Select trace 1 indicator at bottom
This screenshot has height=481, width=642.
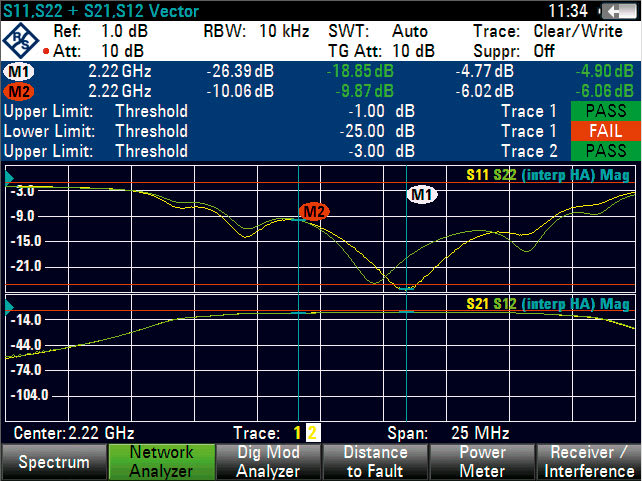[297, 433]
